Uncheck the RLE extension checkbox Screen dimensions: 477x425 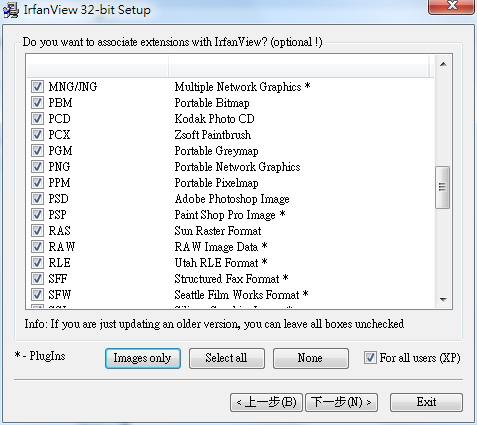click(37, 263)
